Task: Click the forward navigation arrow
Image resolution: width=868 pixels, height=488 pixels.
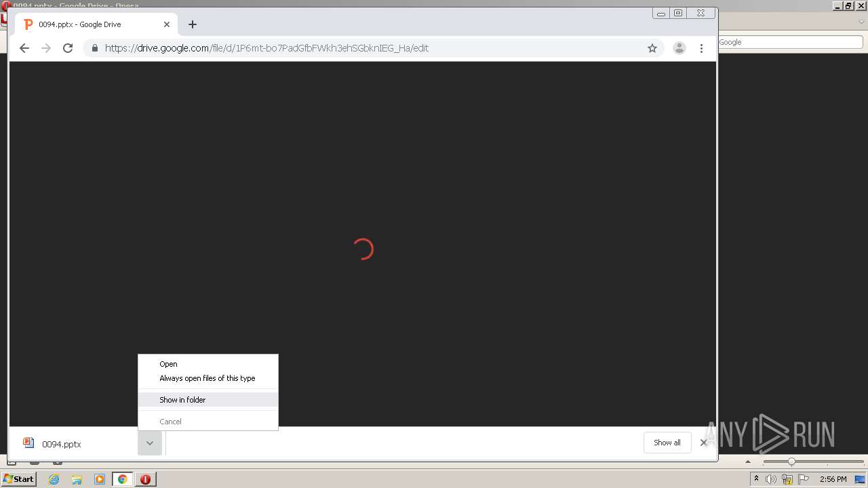Action: coord(46,48)
